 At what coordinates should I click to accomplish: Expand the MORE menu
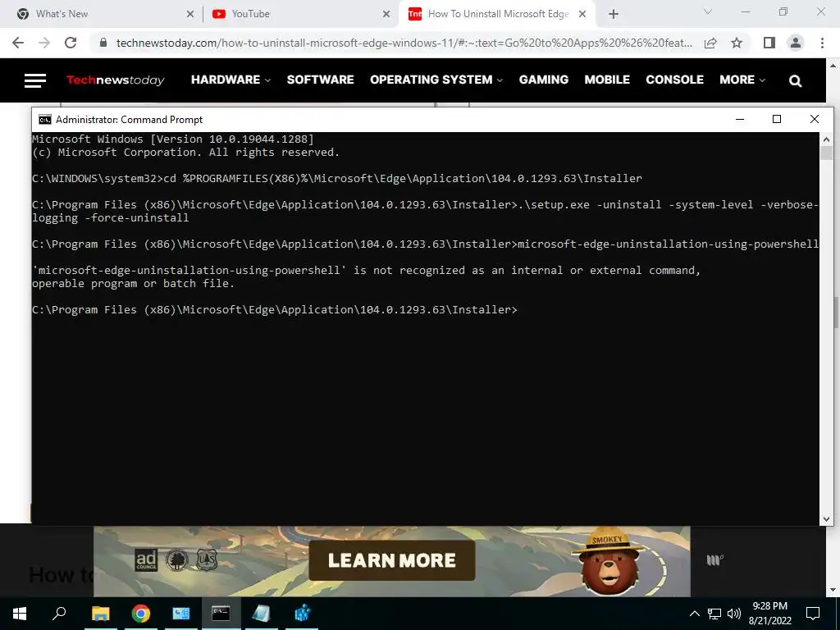point(742,80)
